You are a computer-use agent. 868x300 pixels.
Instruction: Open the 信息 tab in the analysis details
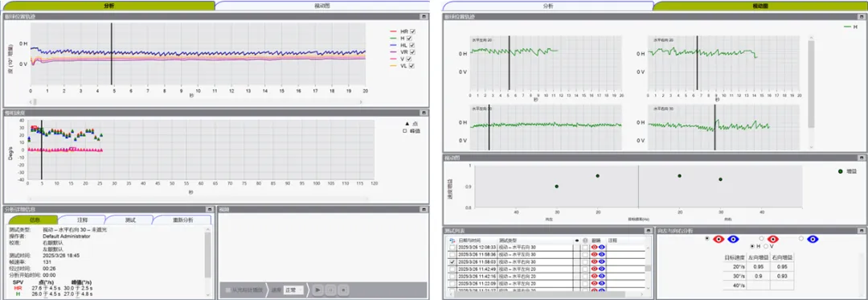pos(35,220)
